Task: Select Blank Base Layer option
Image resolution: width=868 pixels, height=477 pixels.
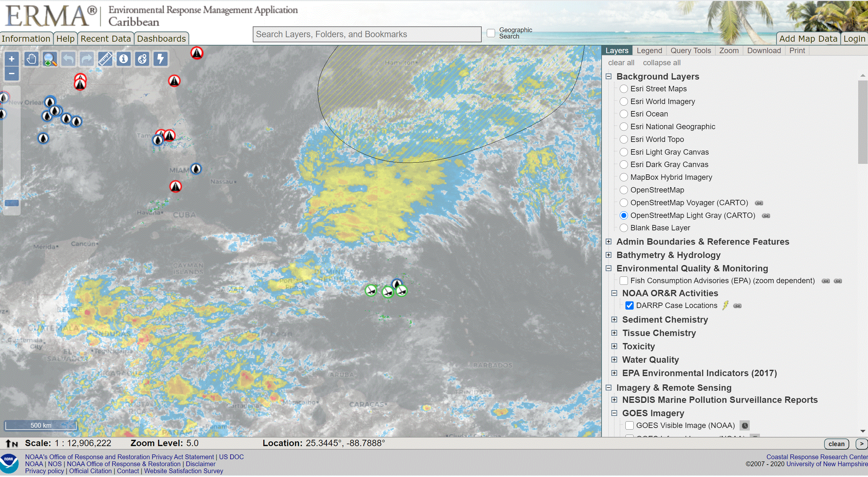Action: click(x=624, y=228)
